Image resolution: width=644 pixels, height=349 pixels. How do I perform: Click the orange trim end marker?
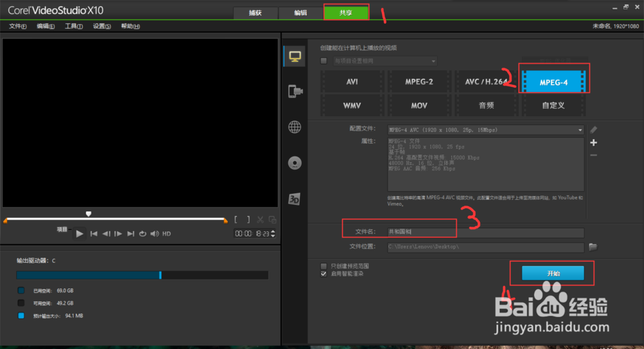tap(225, 221)
